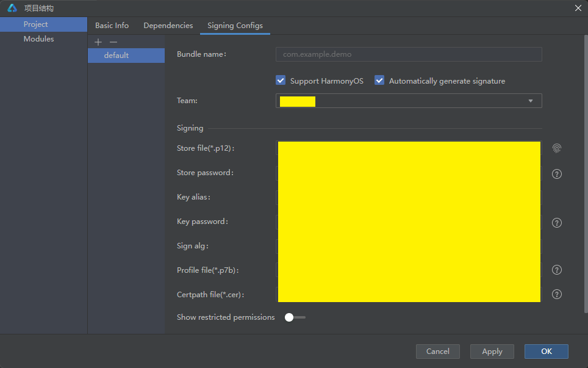Click the Sign alg label
Screen dimensions: 588x368
[192, 246]
